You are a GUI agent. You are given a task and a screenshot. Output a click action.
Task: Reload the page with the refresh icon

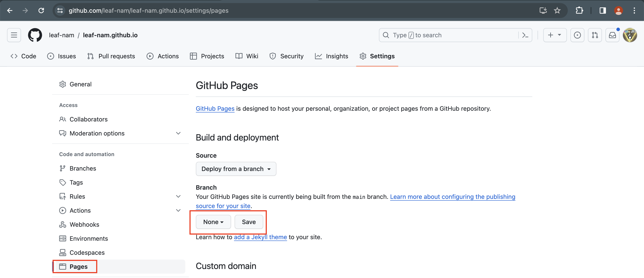pyautogui.click(x=41, y=11)
